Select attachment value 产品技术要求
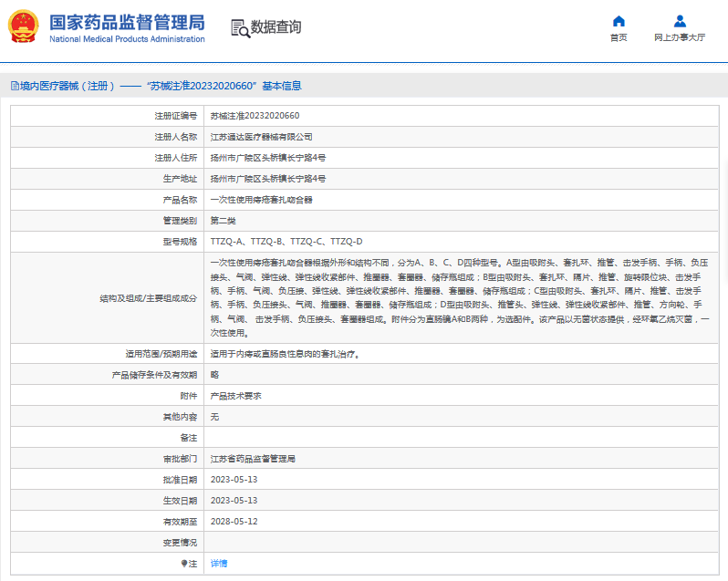 coord(236,396)
